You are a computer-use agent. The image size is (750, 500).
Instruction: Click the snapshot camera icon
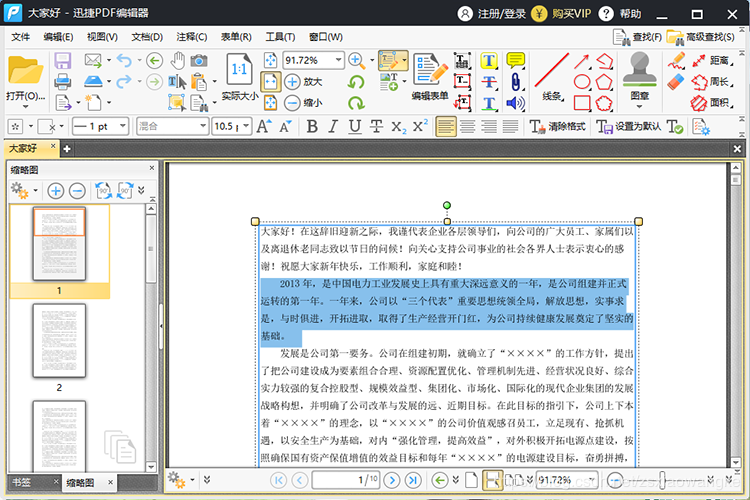199,60
